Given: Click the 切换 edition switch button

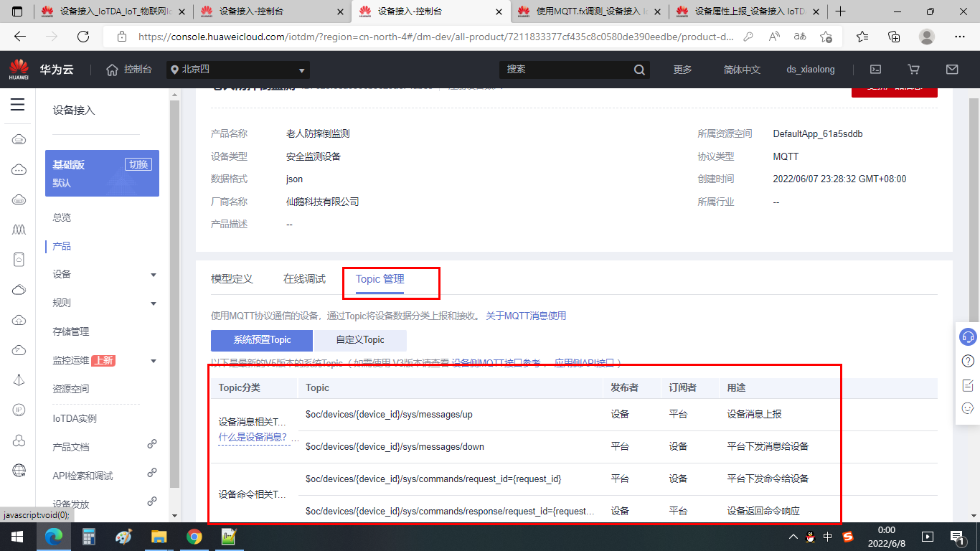Looking at the screenshot, I should click(x=138, y=164).
